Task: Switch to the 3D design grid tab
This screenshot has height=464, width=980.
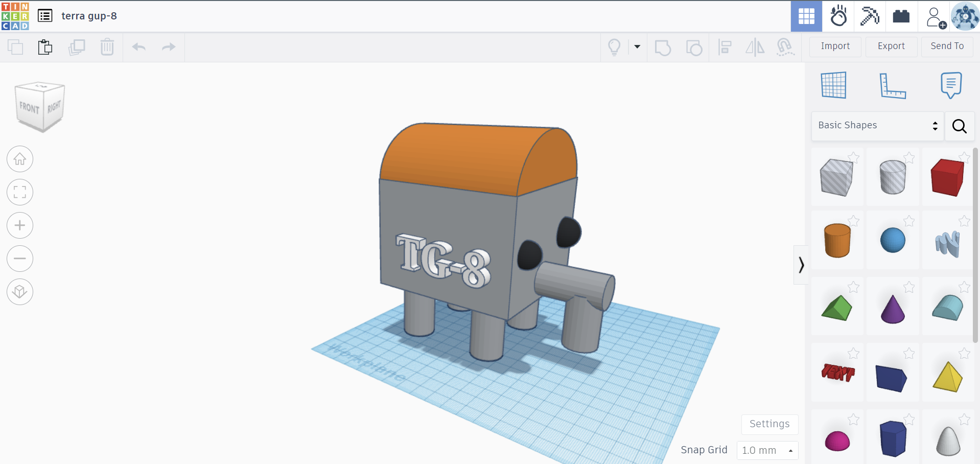Action: point(806,16)
